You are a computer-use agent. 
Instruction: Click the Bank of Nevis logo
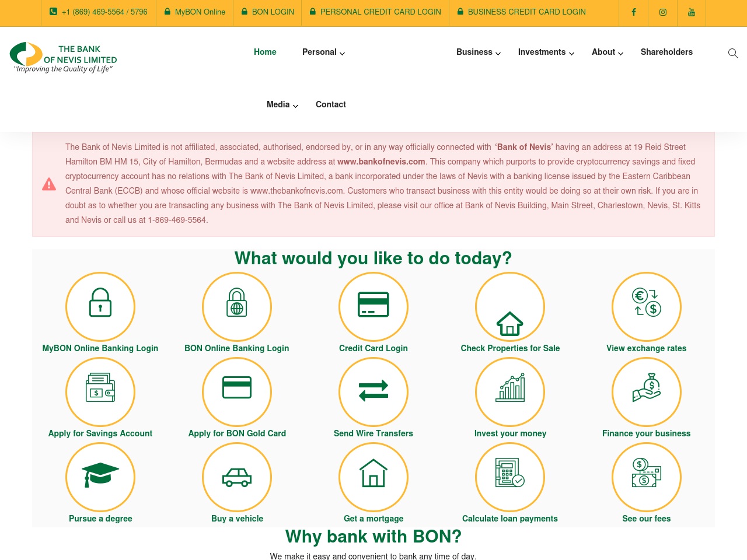pyautogui.click(x=64, y=57)
